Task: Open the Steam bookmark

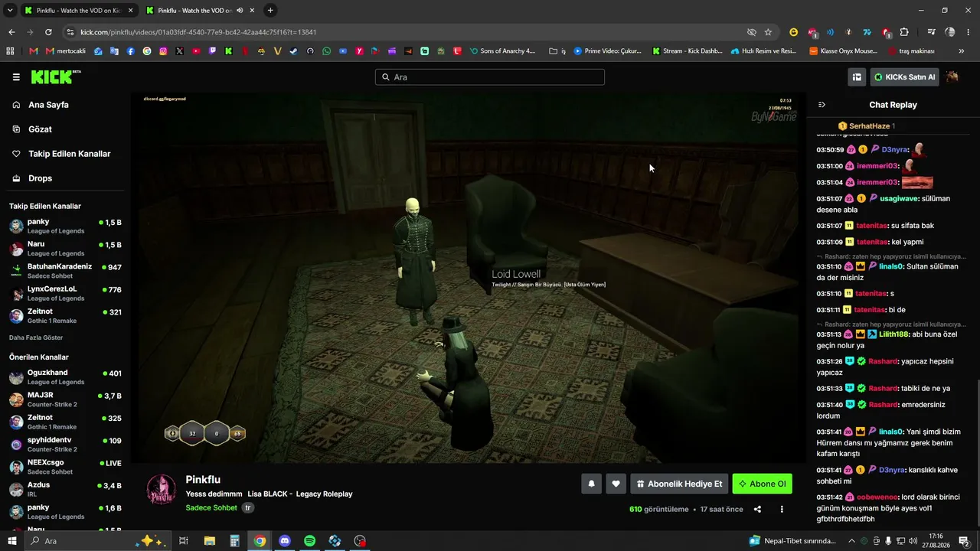Action: pos(294,51)
